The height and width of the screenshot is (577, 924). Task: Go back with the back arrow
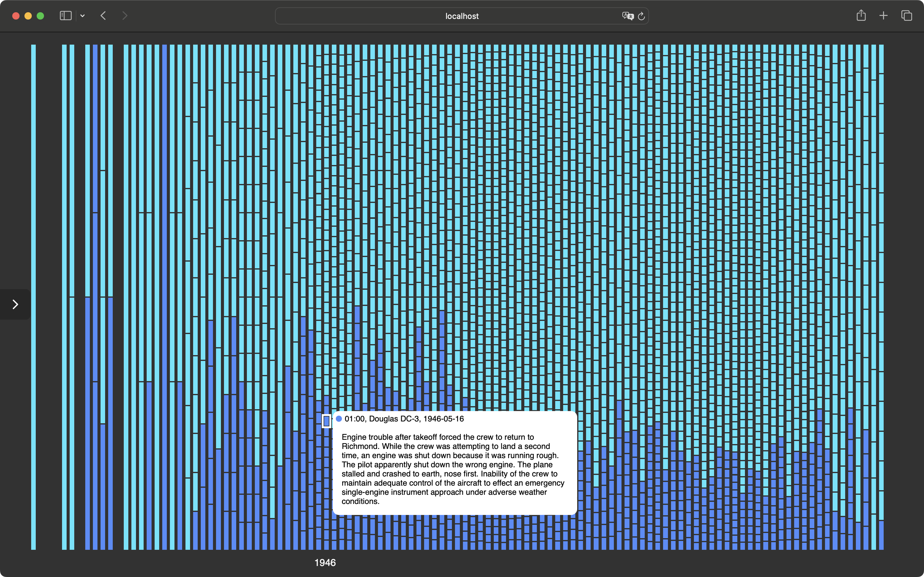coord(103,16)
